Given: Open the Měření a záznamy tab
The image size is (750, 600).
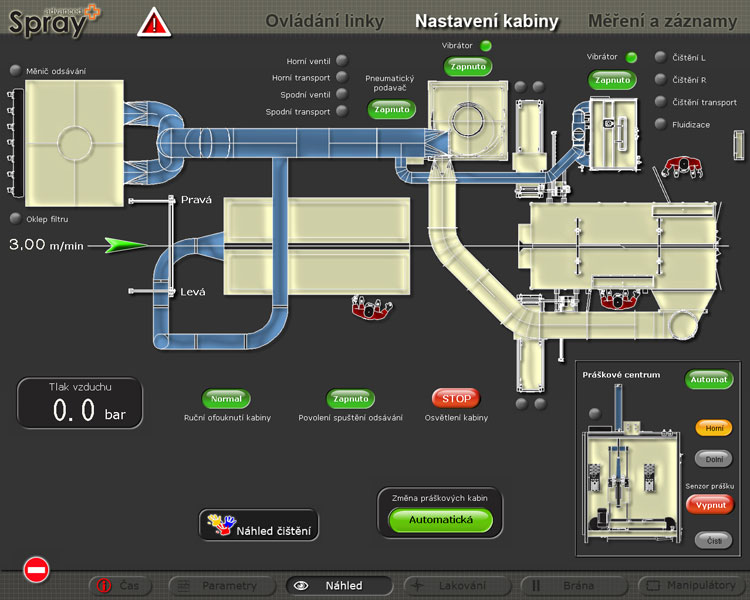Looking at the screenshot, I should (663, 21).
